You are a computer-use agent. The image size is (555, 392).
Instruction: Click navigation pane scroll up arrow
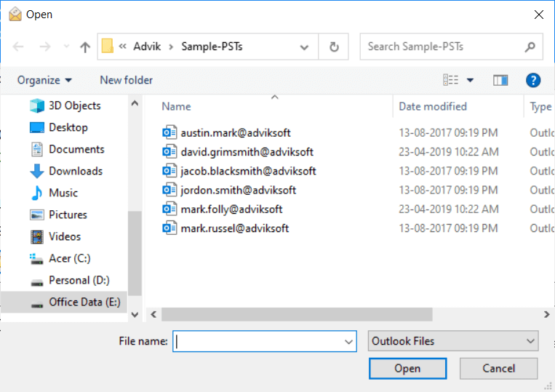click(135, 103)
